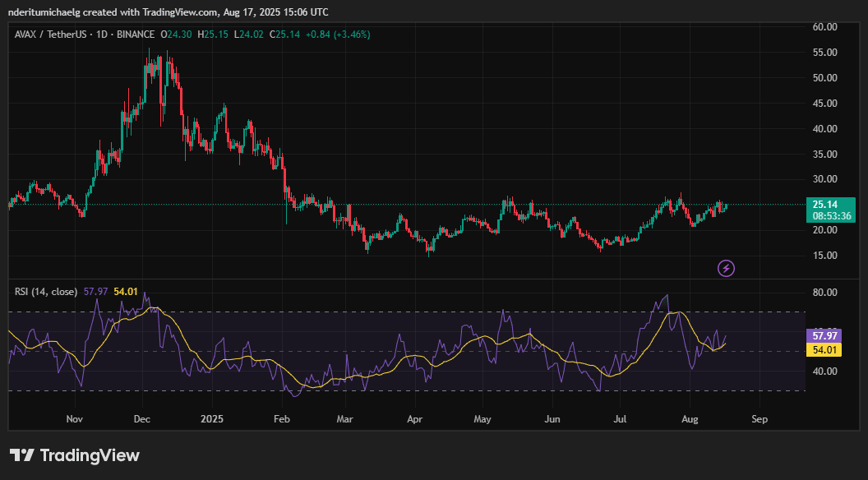This screenshot has height=480, width=868.
Task: Click the +0.84 (+3.46%) change value
Action: [x=337, y=35]
